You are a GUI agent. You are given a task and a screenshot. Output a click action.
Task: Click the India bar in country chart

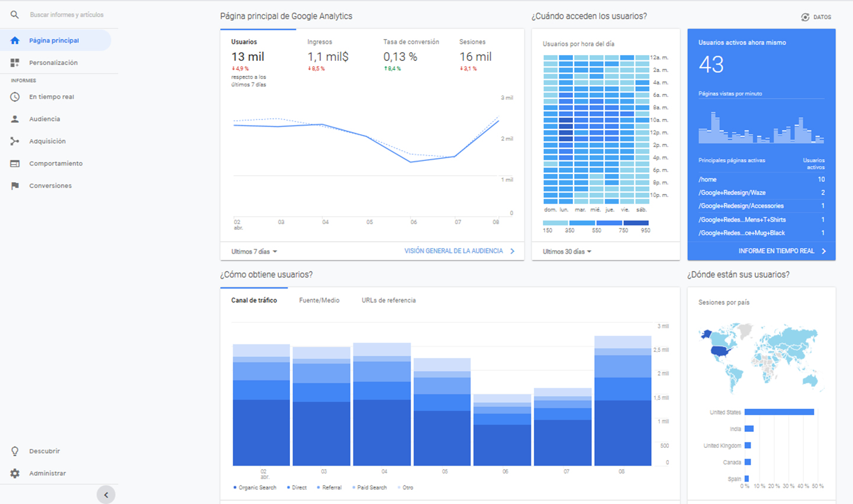749,429
